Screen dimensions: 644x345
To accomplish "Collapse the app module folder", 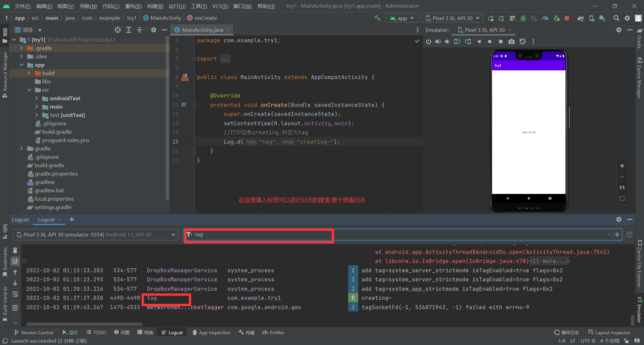I will [21, 65].
